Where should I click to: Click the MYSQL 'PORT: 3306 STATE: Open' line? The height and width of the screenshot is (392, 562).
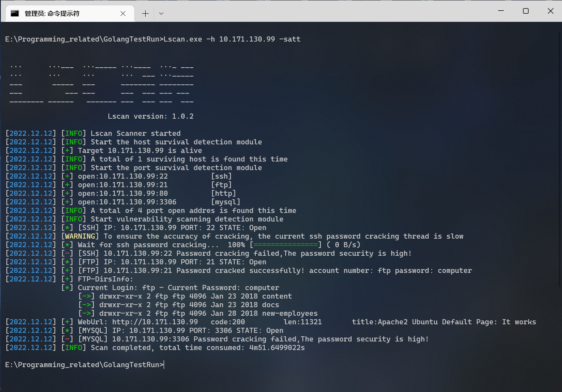tap(144, 330)
